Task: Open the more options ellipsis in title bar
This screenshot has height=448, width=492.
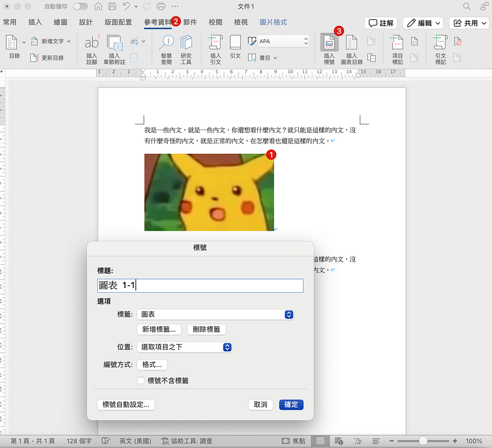Action: point(175,6)
